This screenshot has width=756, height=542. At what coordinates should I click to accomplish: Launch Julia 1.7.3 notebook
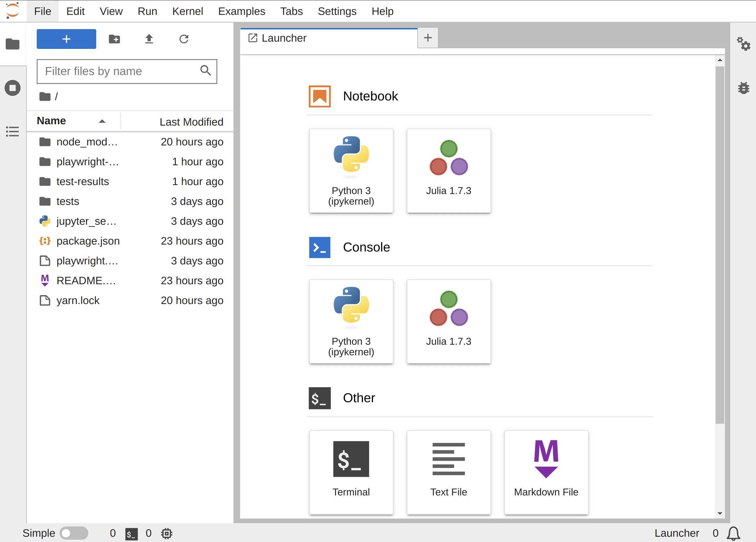[x=448, y=170]
